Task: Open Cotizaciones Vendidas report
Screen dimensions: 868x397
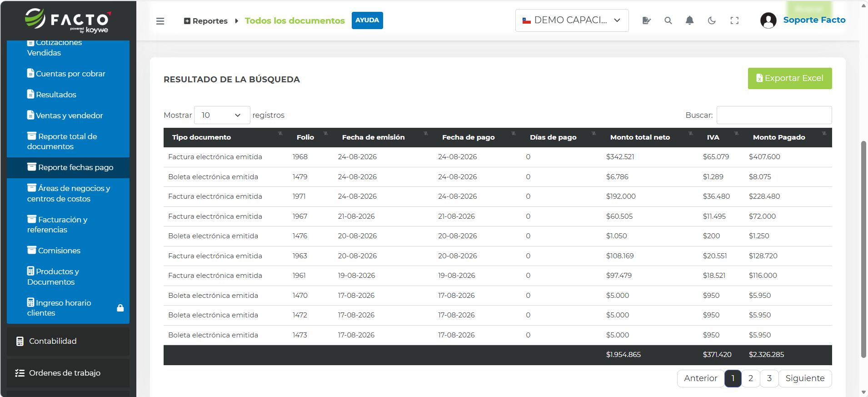Action: tap(68, 47)
